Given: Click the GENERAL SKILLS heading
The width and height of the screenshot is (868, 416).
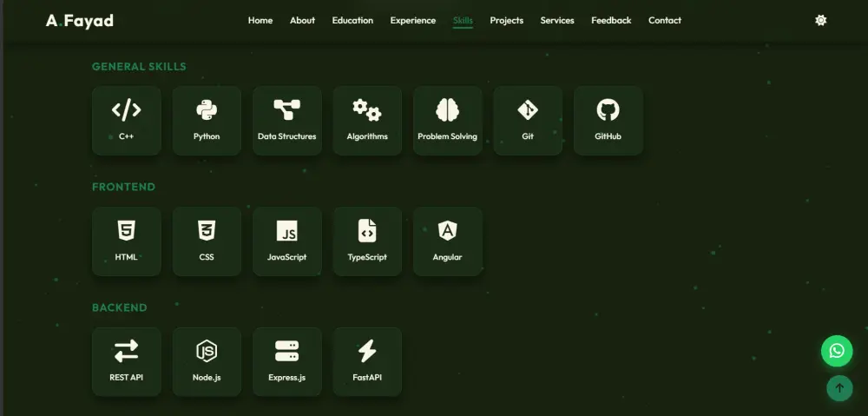Looking at the screenshot, I should (x=139, y=67).
